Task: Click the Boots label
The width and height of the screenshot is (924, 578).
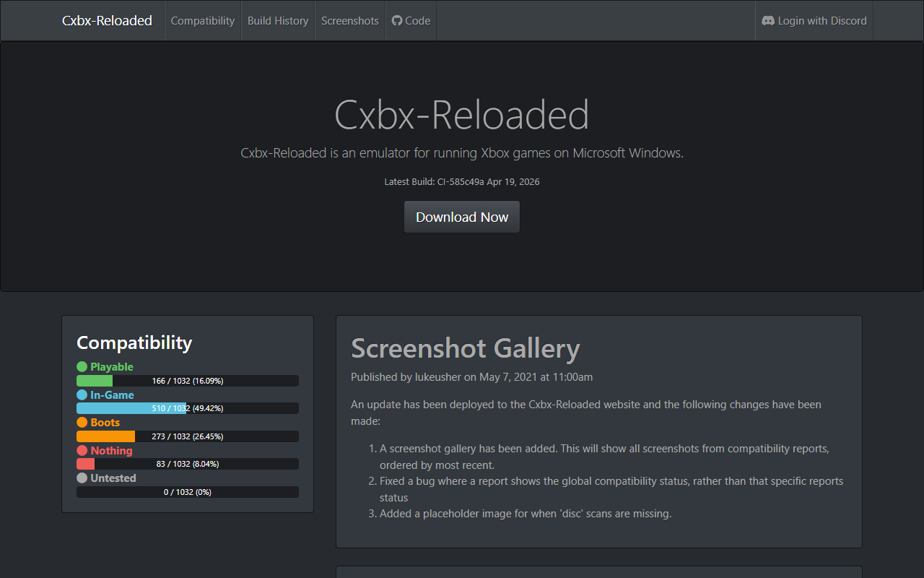Action: [x=105, y=423]
